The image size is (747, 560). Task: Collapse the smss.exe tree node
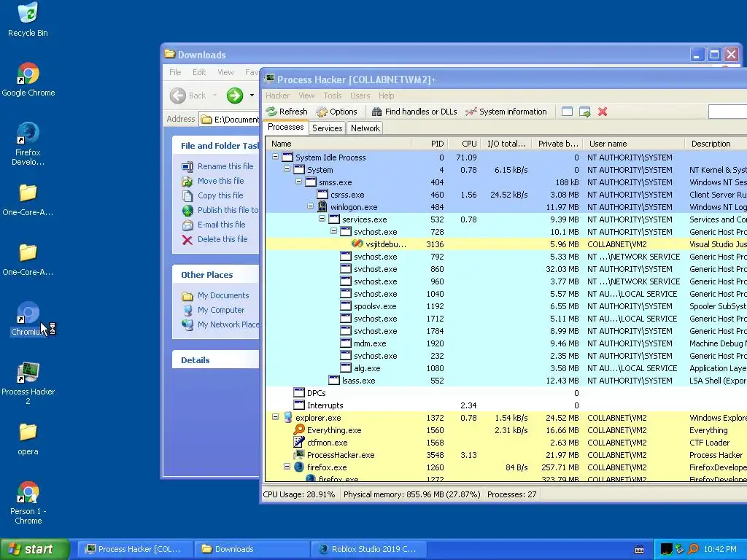tap(298, 181)
